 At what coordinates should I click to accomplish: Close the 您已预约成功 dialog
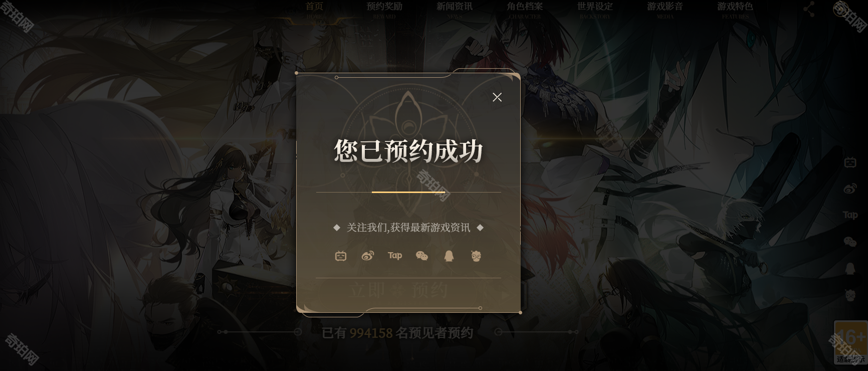click(x=497, y=97)
